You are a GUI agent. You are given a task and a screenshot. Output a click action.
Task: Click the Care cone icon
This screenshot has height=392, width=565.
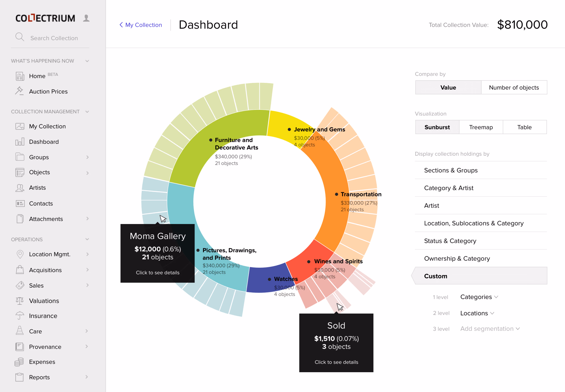click(20, 331)
